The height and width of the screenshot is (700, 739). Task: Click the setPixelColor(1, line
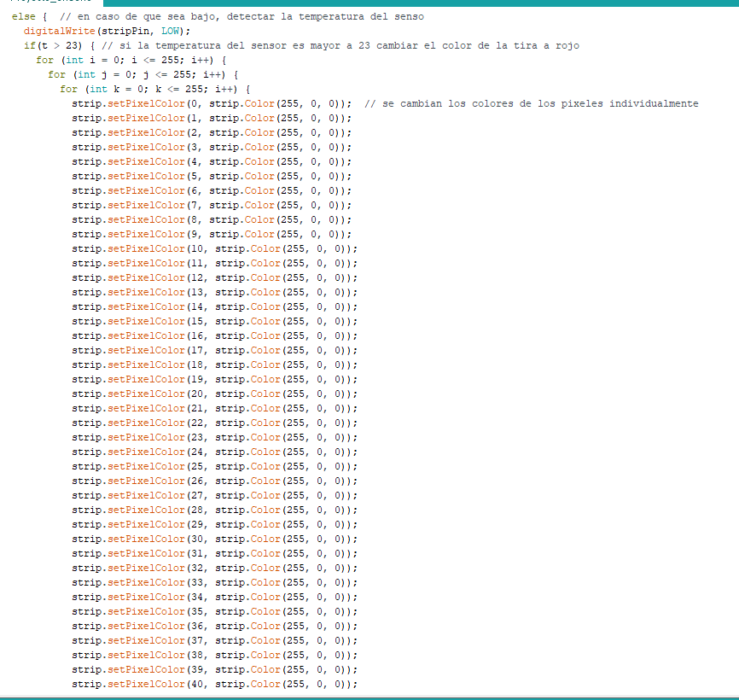pos(212,119)
